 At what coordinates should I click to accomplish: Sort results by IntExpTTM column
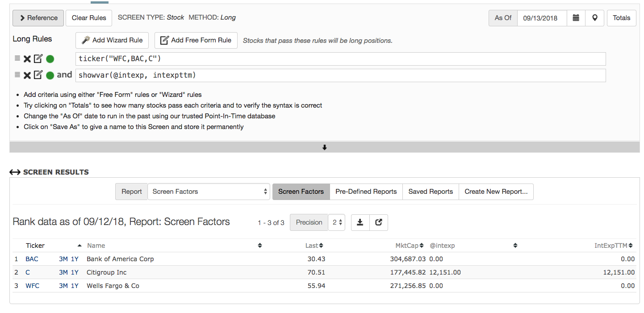pos(614,246)
